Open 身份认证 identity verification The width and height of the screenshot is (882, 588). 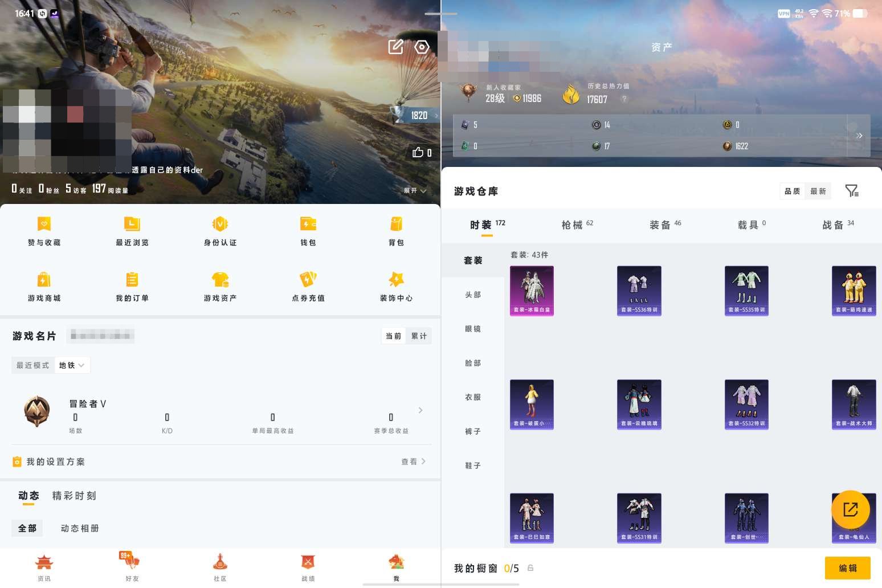[x=219, y=231]
